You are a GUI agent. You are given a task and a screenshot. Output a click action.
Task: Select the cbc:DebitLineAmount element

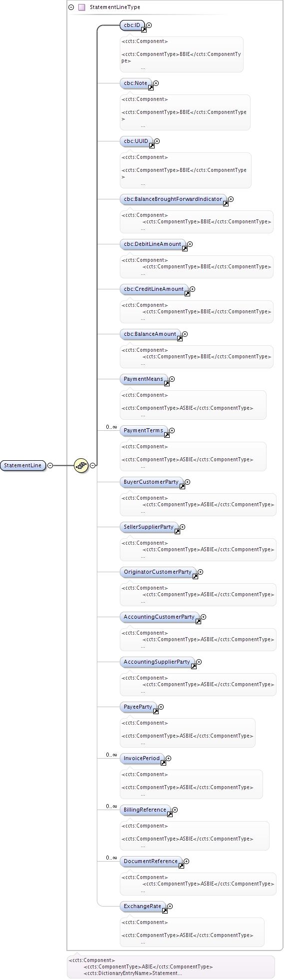[x=153, y=244]
